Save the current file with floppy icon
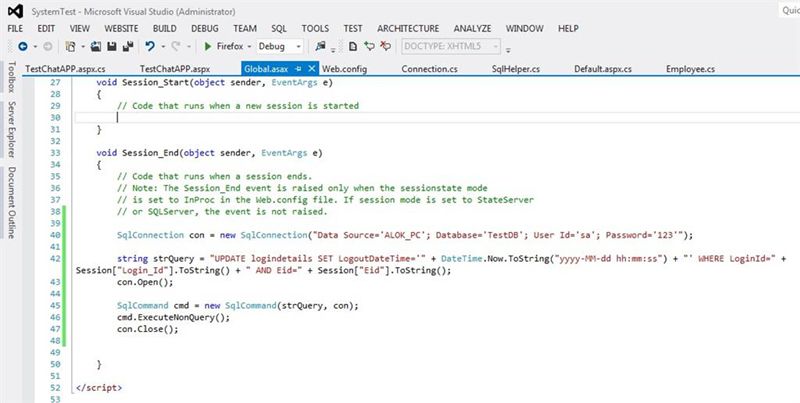Screen dimensions: 800x403 tap(112, 46)
